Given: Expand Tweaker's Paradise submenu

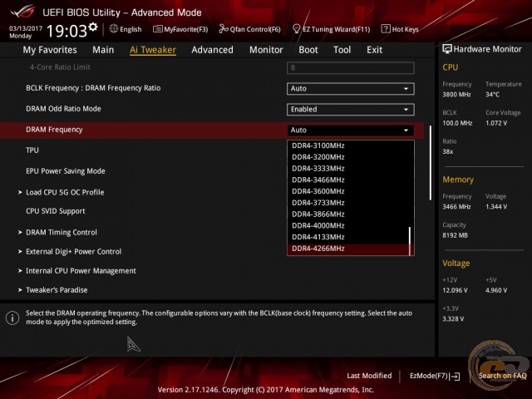Looking at the screenshot, I should pos(57,290).
